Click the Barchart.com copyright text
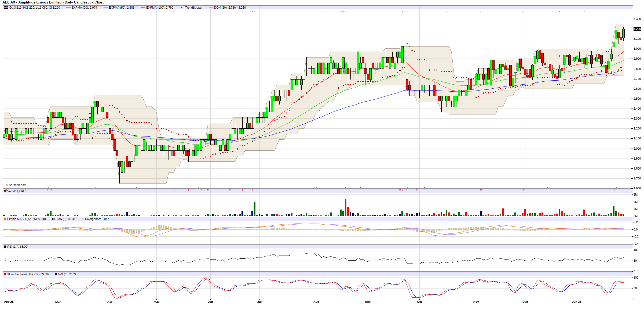Viewport: 644px width, 310px height. 16,185
